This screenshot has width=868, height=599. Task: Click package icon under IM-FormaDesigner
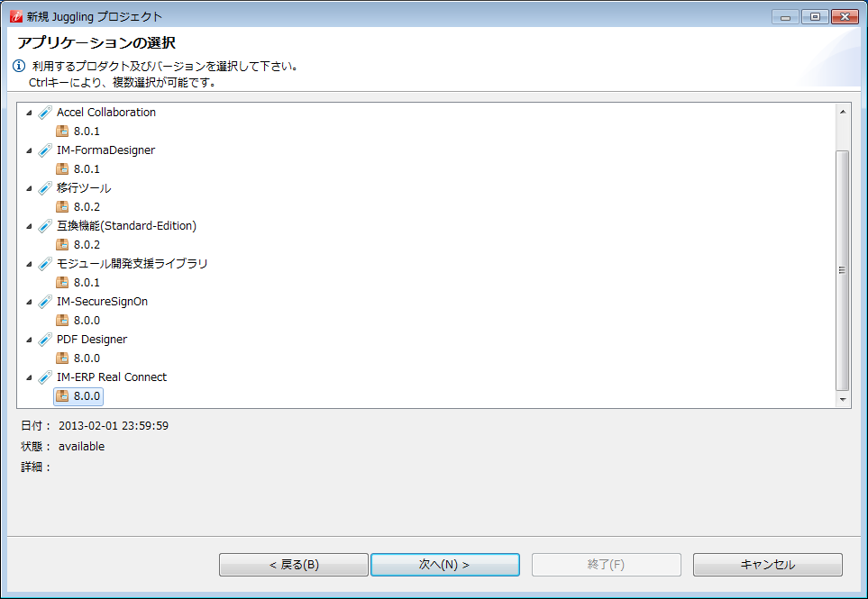pos(62,168)
